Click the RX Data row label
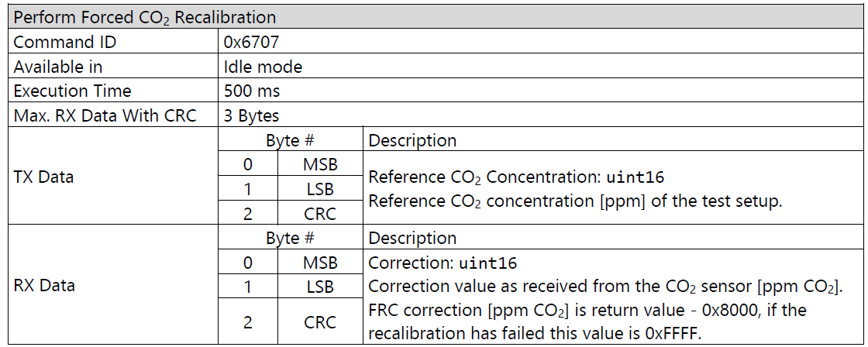 [x=43, y=285]
